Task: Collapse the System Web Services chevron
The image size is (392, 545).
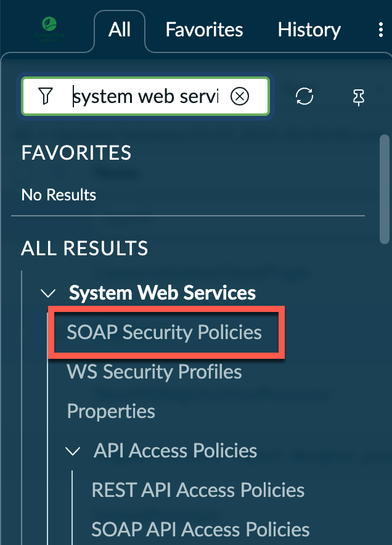Action: [48, 293]
